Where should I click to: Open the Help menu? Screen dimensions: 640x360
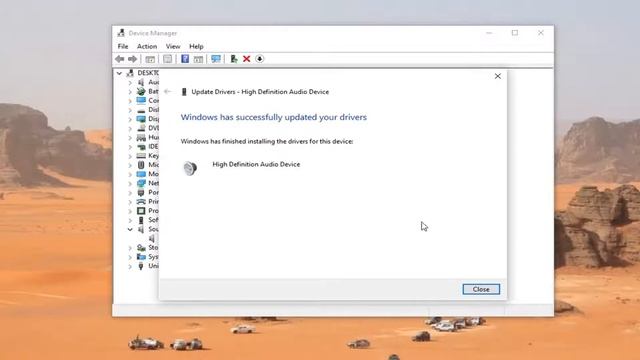196,47
